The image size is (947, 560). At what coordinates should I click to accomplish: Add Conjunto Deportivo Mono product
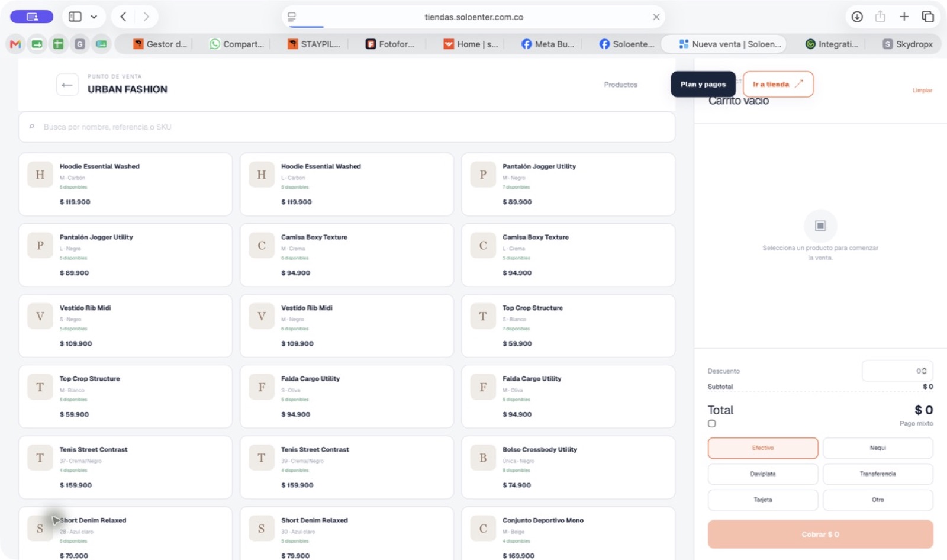pyautogui.click(x=568, y=533)
